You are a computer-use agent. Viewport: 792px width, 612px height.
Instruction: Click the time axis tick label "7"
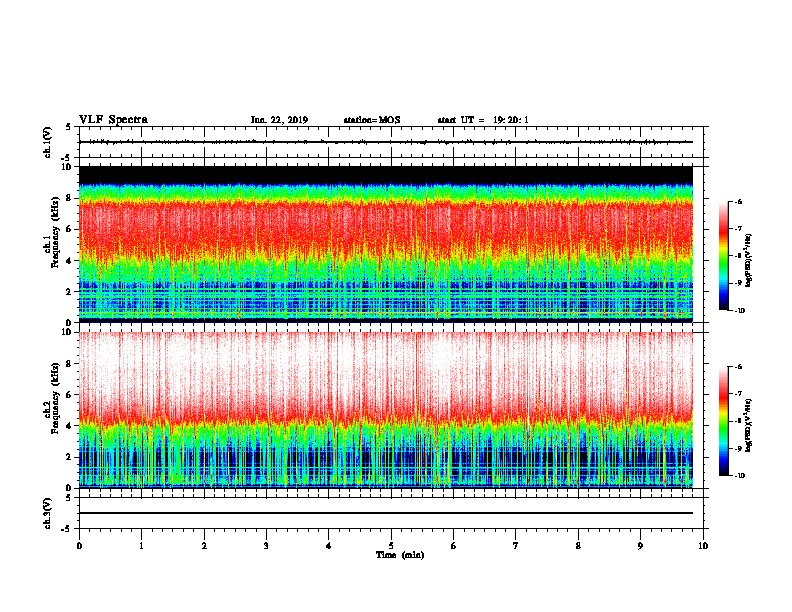pos(516,546)
